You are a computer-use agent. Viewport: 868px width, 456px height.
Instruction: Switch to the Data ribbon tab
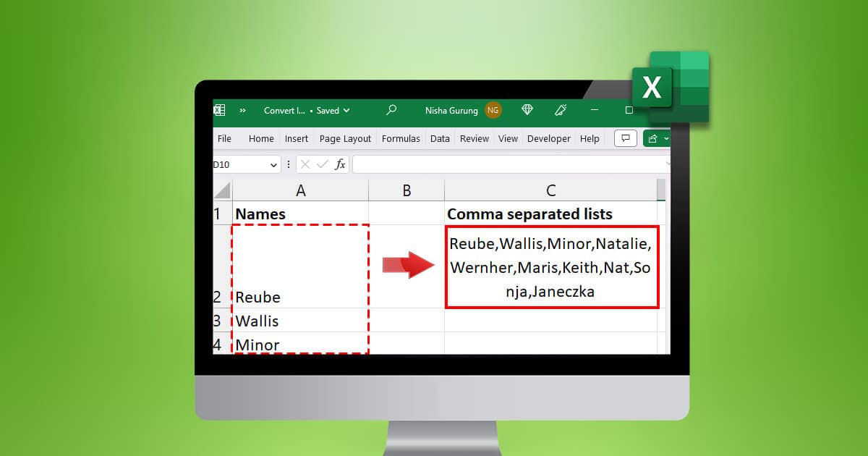439,138
